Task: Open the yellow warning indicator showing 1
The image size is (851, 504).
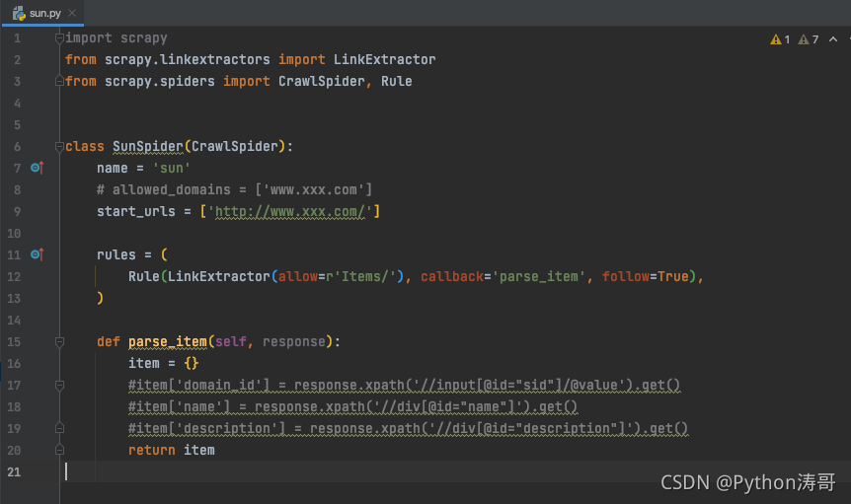Action: (x=780, y=39)
